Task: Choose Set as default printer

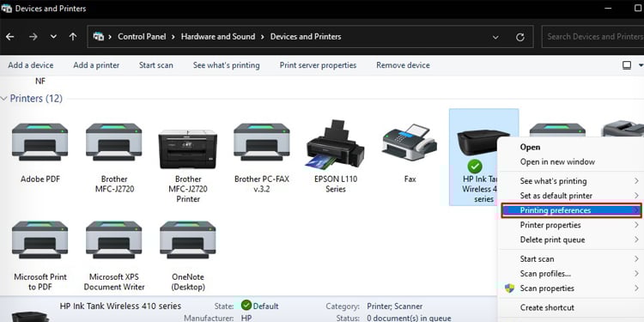Action: click(x=556, y=196)
